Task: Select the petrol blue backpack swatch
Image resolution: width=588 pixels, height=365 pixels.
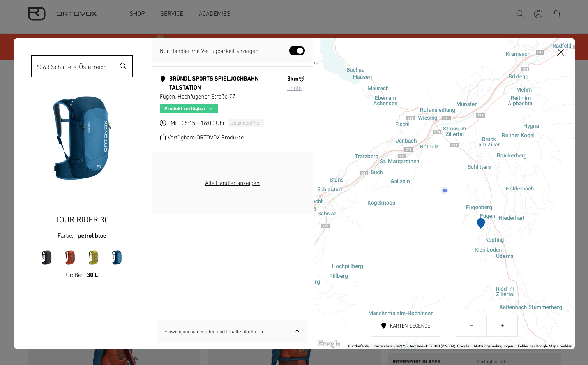Action: coord(117,257)
